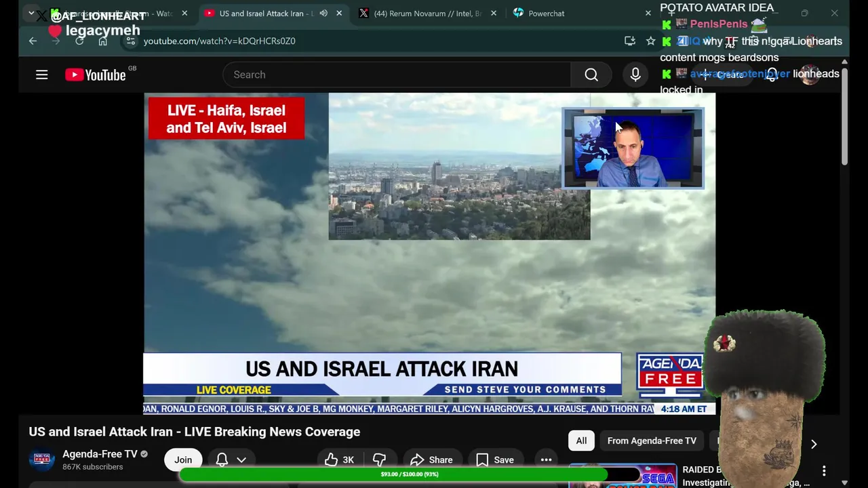Go to the YouTube home logo
The width and height of the screenshot is (868, 488).
pyautogui.click(x=96, y=75)
